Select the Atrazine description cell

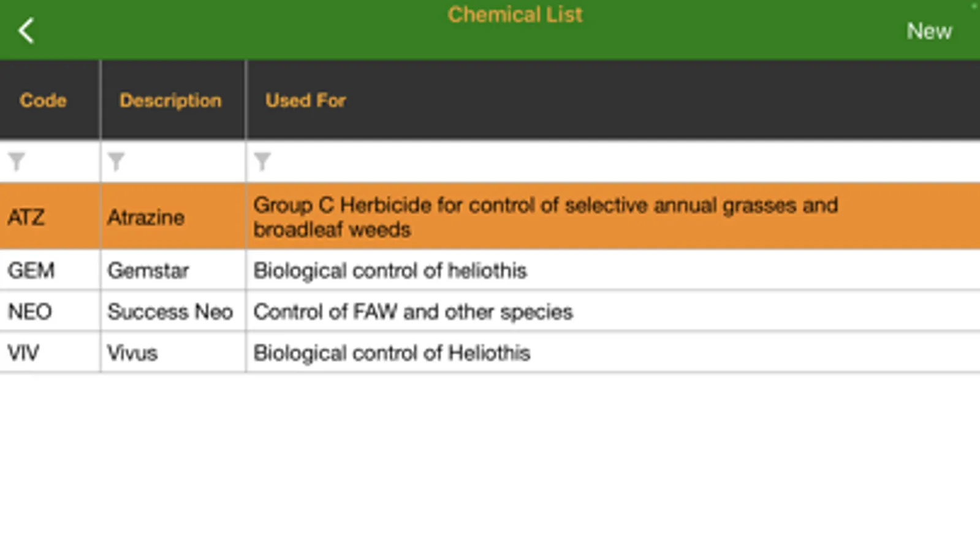(x=146, y=217)
